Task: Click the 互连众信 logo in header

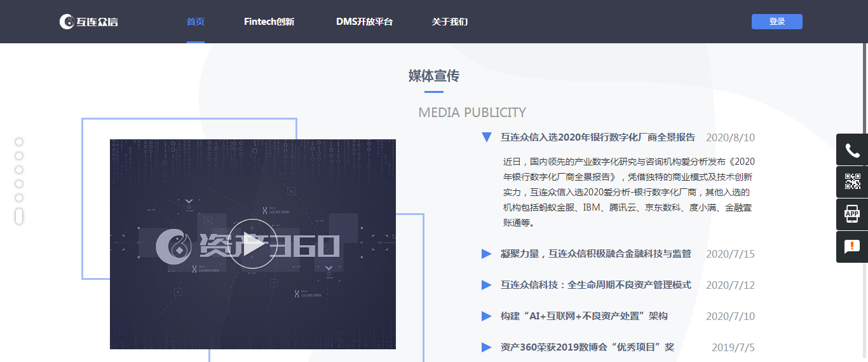Action: (x=88, y=22)
